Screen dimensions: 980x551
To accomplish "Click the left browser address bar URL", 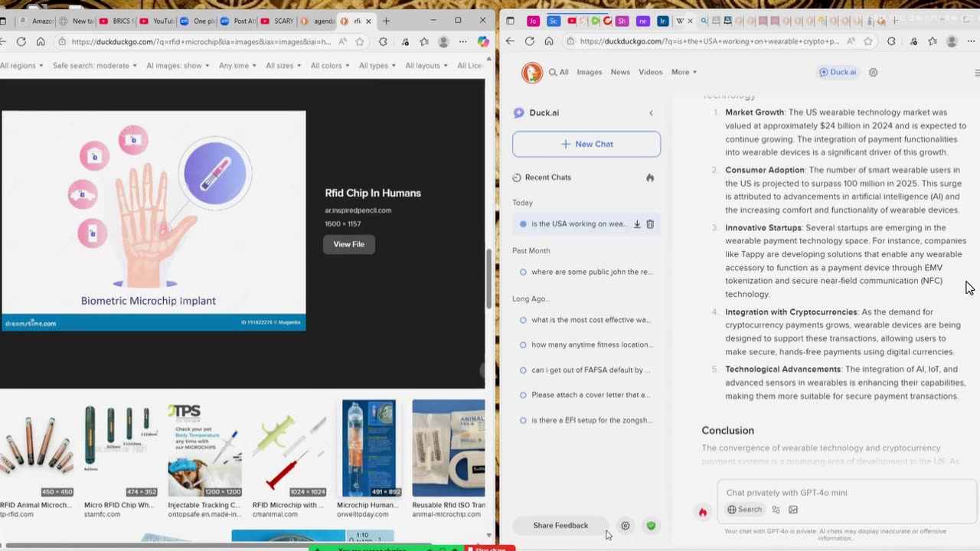I will [201, 41].
